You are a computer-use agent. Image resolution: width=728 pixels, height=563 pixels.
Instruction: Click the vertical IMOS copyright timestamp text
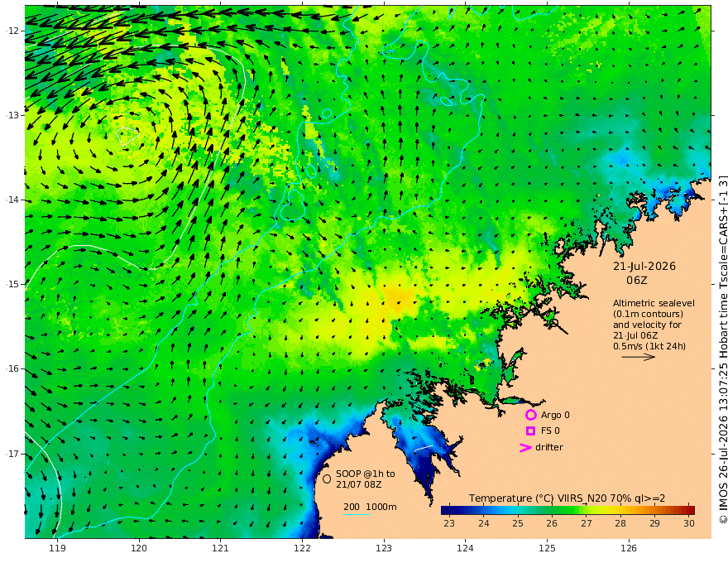tap(723, 349)
